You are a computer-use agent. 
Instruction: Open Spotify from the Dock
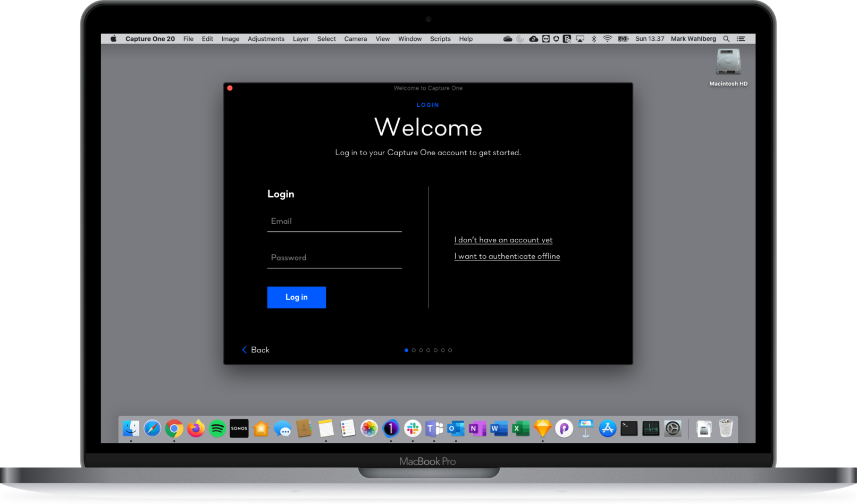217,429
